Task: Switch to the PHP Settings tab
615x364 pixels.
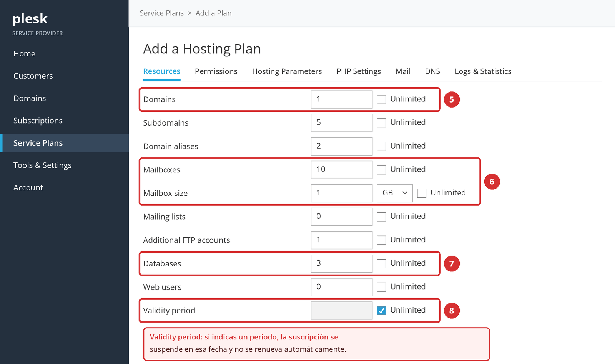Action: tap(359, 71)
